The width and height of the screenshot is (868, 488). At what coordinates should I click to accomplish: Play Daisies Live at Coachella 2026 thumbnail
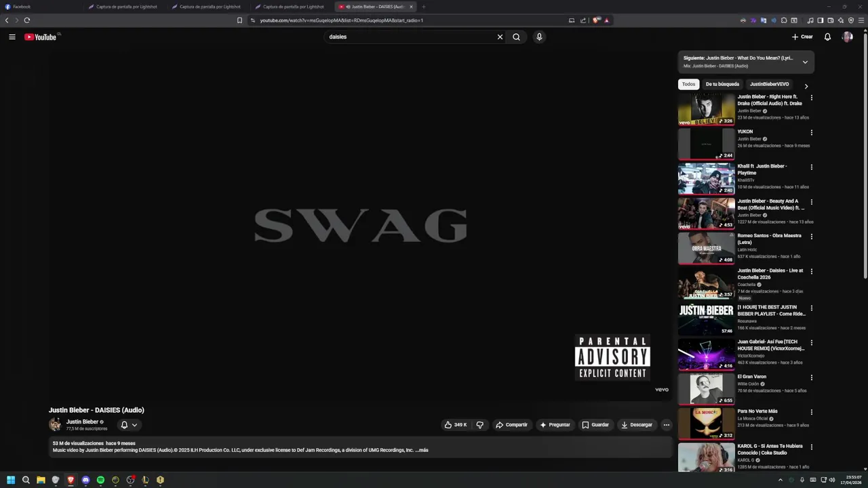pos(707,283)
